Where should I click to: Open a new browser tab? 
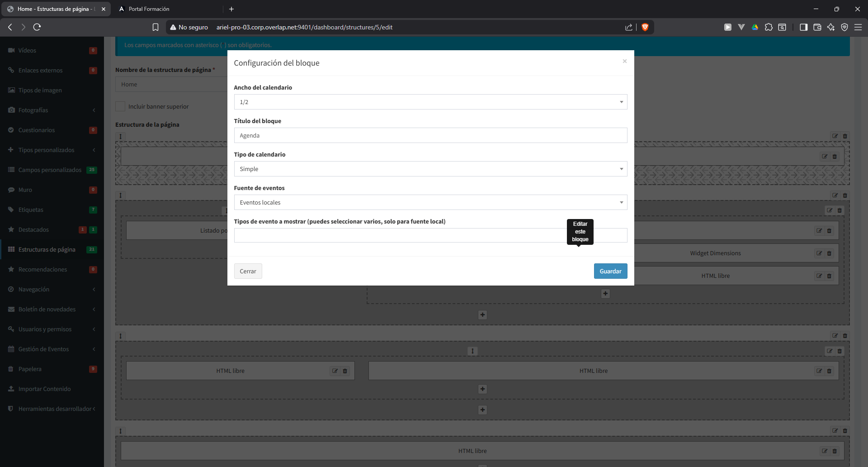pos(231,9)
